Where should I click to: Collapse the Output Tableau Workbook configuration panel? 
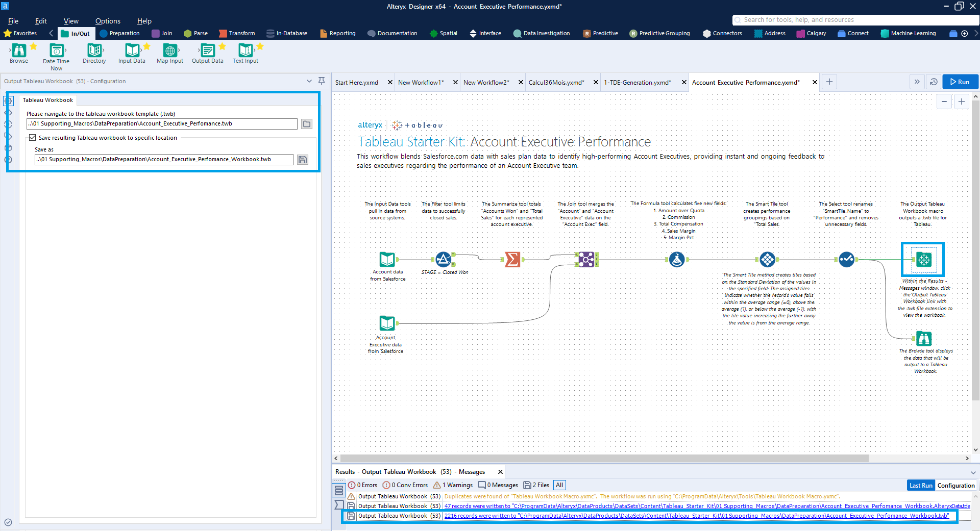point(309,81)
